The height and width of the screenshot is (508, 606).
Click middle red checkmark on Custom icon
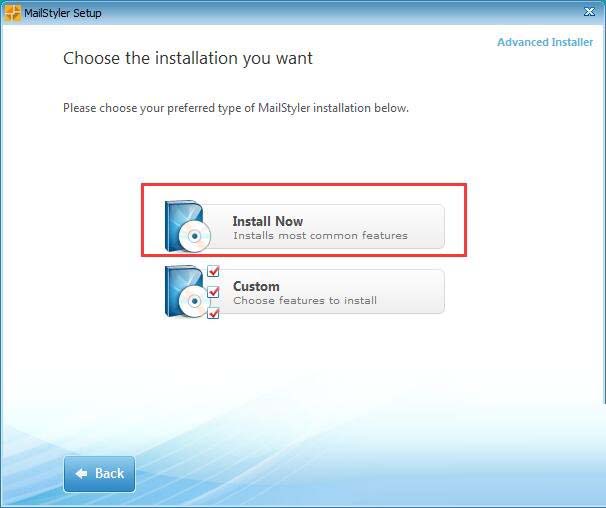(213, 293)
